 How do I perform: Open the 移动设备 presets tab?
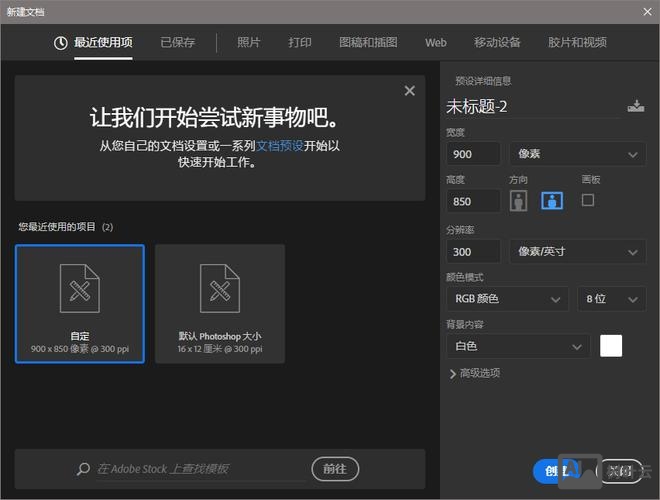pyautogui.click(x=497, y=43)
